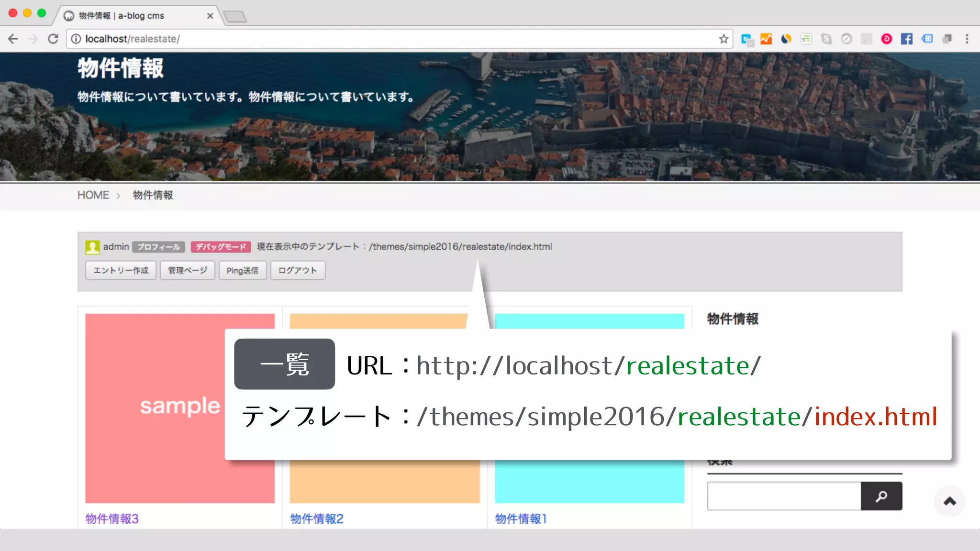Screen dimensions: 980x551
Task: Click the orange-black swirl extension icon
Action: coord(786,39)
